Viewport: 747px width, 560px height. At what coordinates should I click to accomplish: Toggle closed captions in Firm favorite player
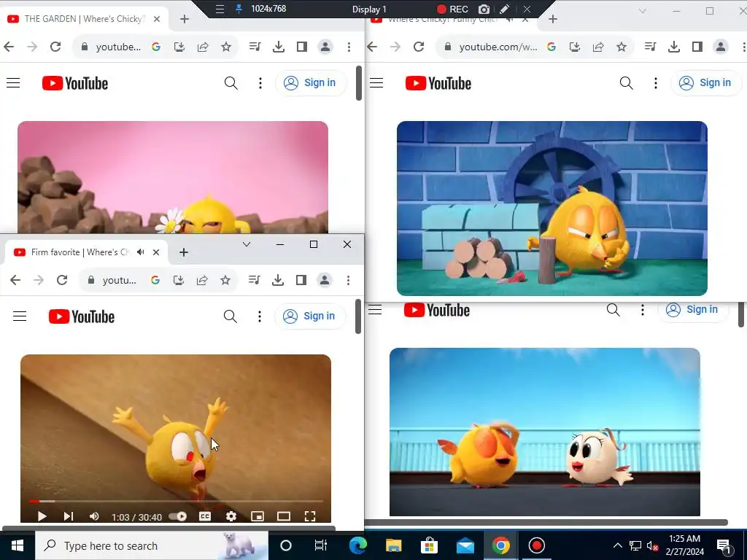pyautogui.click(x=205, y=516)
